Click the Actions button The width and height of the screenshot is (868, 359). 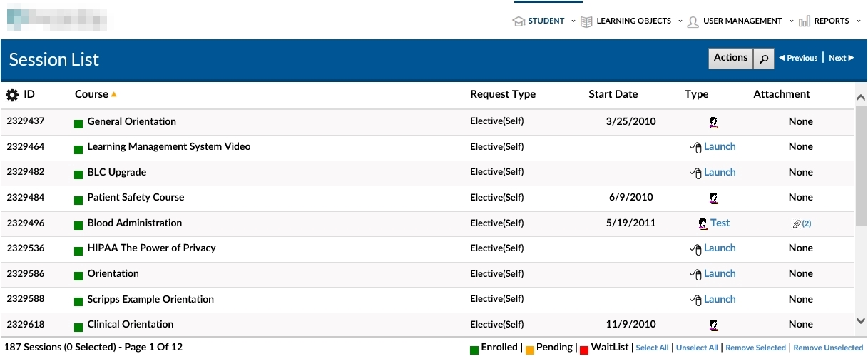[x=730, y=58]
